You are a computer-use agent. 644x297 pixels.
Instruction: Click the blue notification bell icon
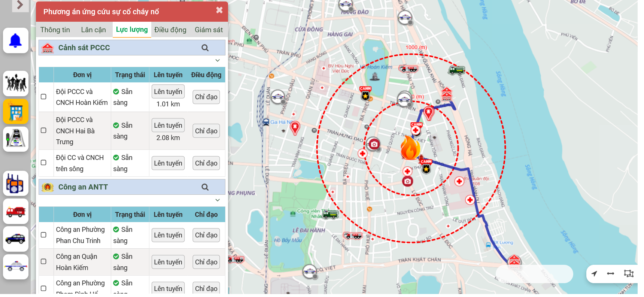pos(16,40)
